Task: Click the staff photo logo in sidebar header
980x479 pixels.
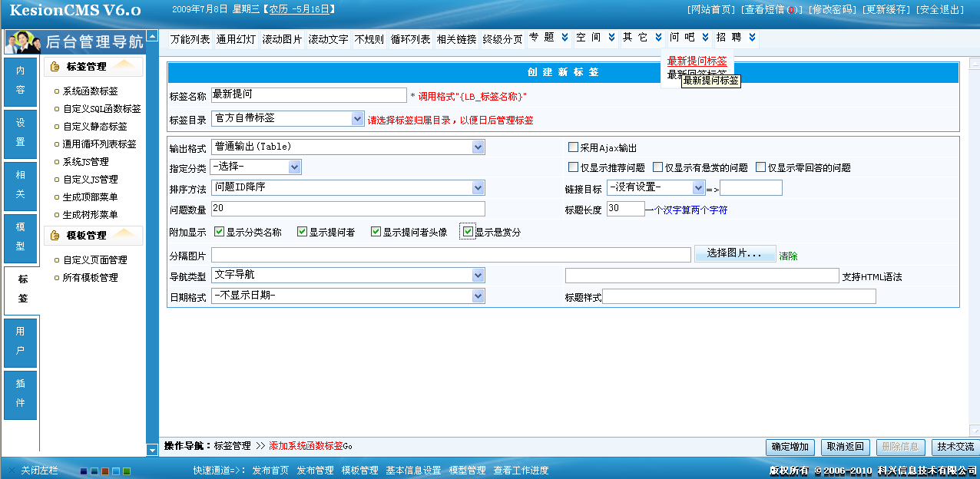Action: pyautogui.click(x=23, y=41)
